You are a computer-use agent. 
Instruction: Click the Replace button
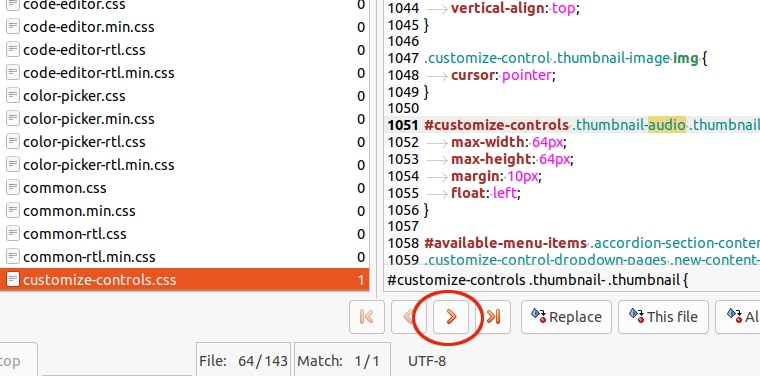pyautogui.click(x=566, y=317)
